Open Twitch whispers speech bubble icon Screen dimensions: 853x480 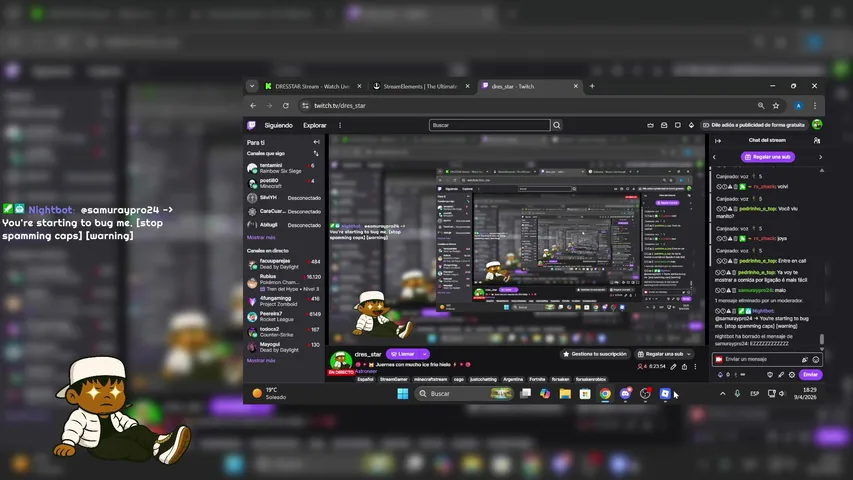coord(678,125)
